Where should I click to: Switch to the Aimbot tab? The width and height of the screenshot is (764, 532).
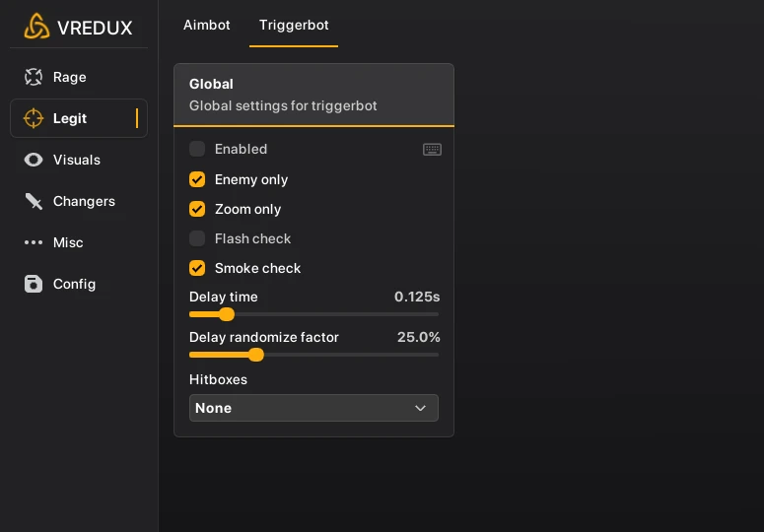click(x=207, y=25)
